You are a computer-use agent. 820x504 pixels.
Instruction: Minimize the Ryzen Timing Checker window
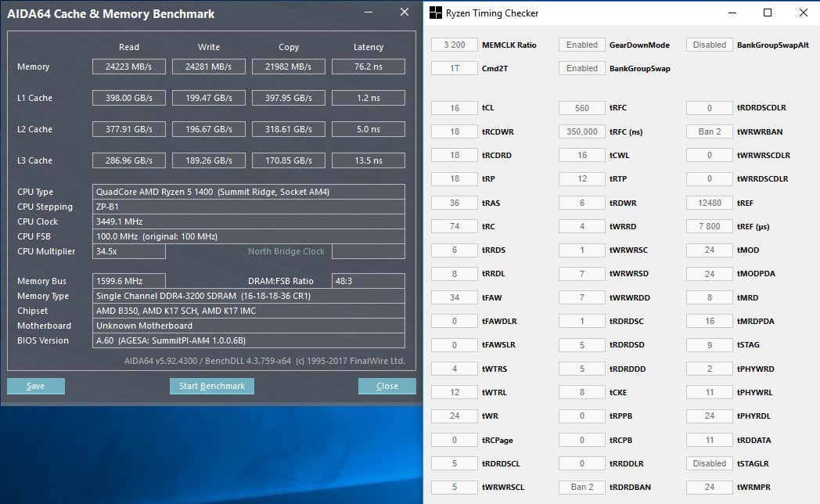[x=732, y=13]
